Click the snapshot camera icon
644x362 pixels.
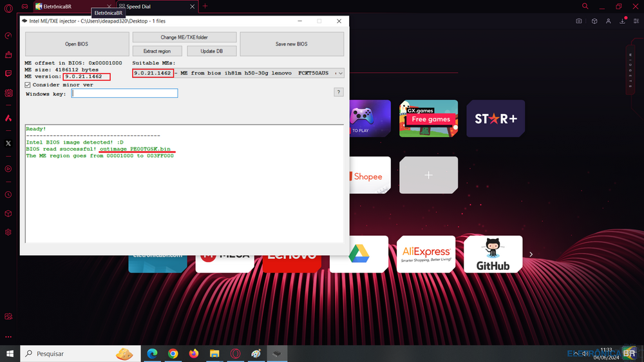(x=579, y=21)
